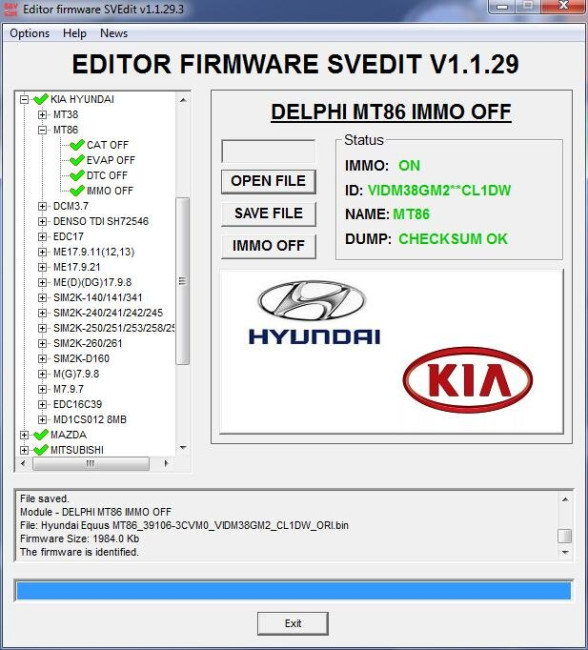This screenshot has width=588, height=650.
Task: Select the MT38 tree label
Action: click(66, 114)
